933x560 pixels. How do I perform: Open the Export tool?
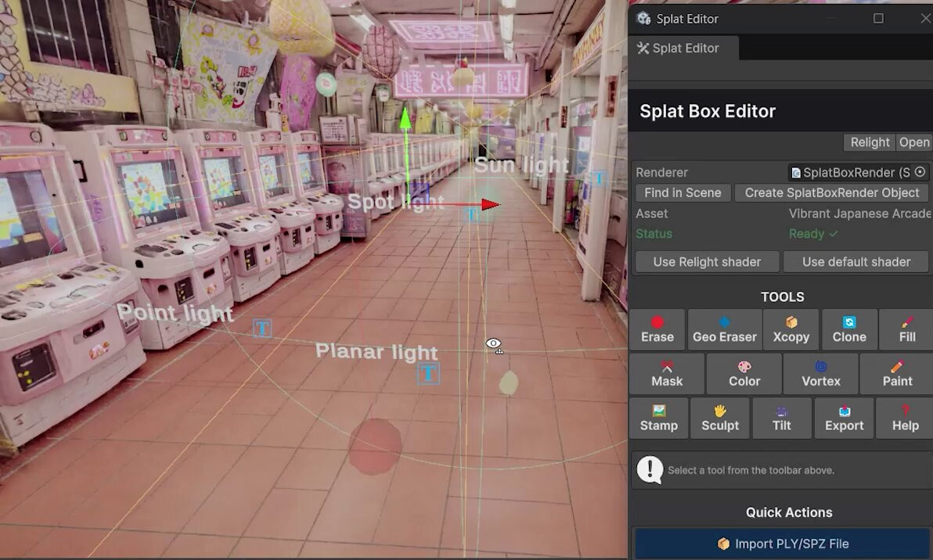(x=844, y=418)
